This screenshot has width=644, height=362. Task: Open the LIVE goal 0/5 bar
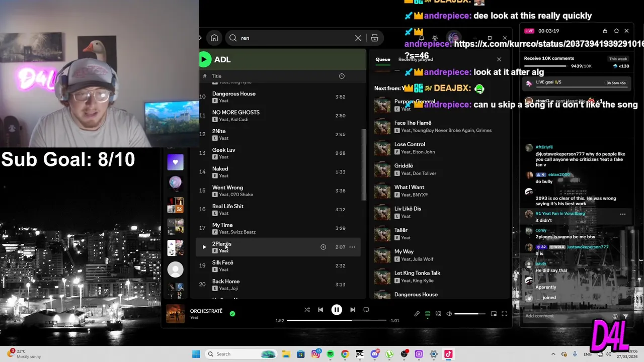coord(577,83)
